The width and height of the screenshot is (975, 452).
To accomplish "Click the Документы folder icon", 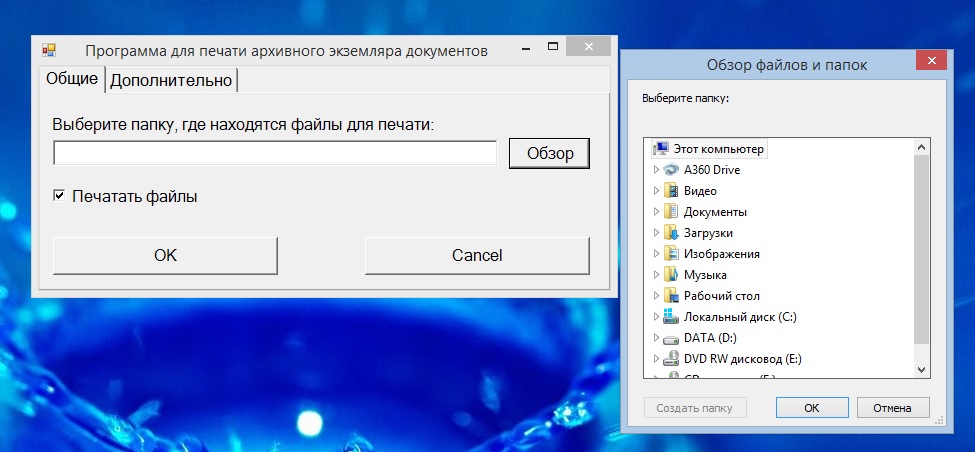I will pos(670,212).
